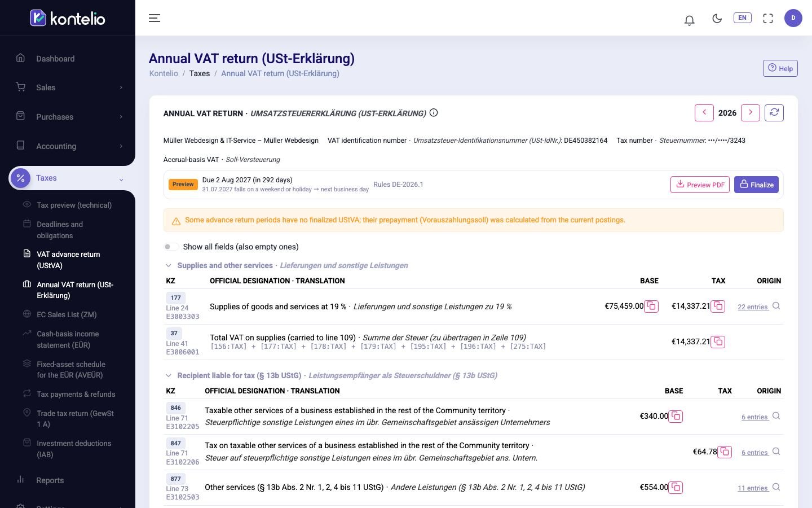Collapse Recipient liable for tax section
The width and height of the screenshot is (812, 508).
pyautogui.click(x=168, y=375)
